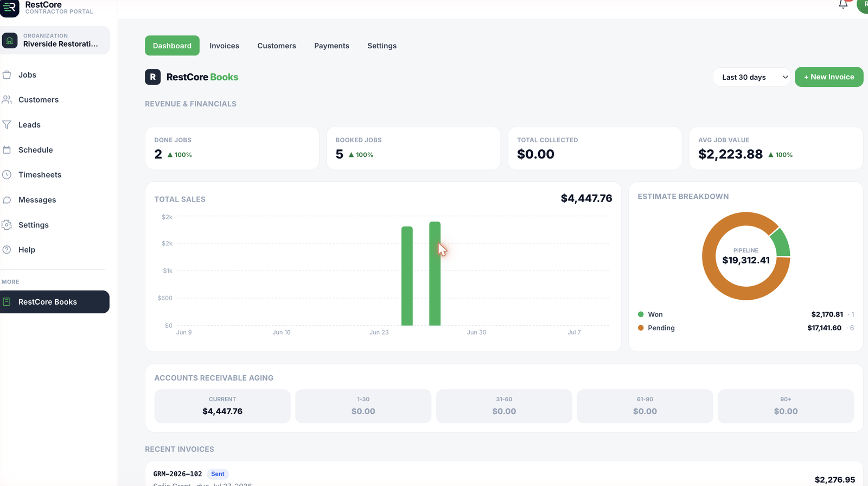Click the Total Collected card
The width and height of the screenshot is (868, 486).
coord(595,148)
